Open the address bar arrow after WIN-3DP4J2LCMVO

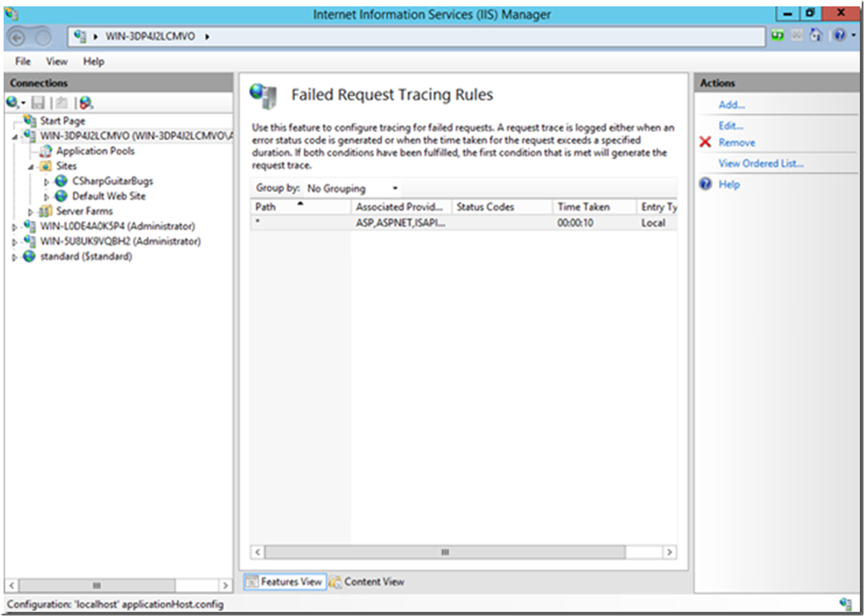point(207,36)
